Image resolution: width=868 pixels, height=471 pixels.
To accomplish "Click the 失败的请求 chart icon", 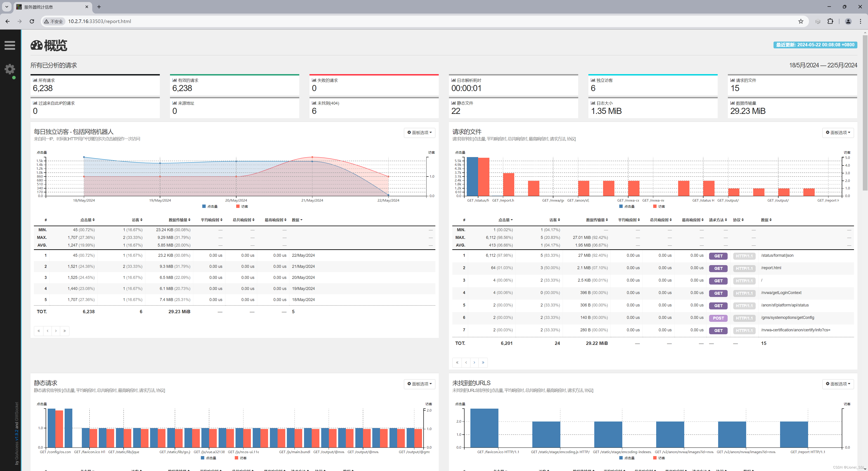I will click(x=314, y=80).
